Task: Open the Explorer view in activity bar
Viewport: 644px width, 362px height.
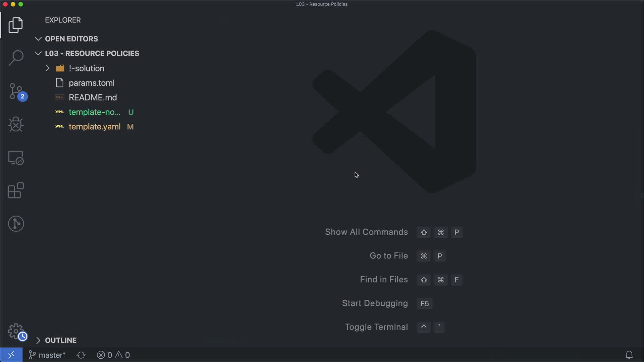Action: pyautogui.click(x=16, y=25)
